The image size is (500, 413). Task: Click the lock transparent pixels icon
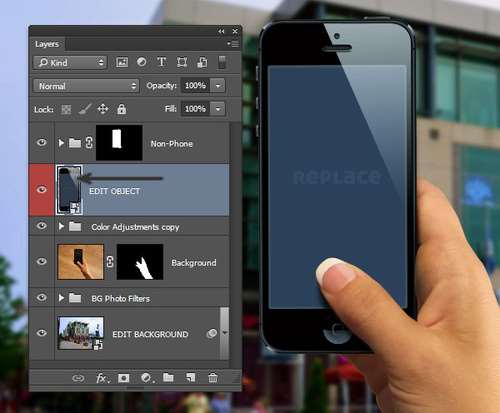click(66, 109)
